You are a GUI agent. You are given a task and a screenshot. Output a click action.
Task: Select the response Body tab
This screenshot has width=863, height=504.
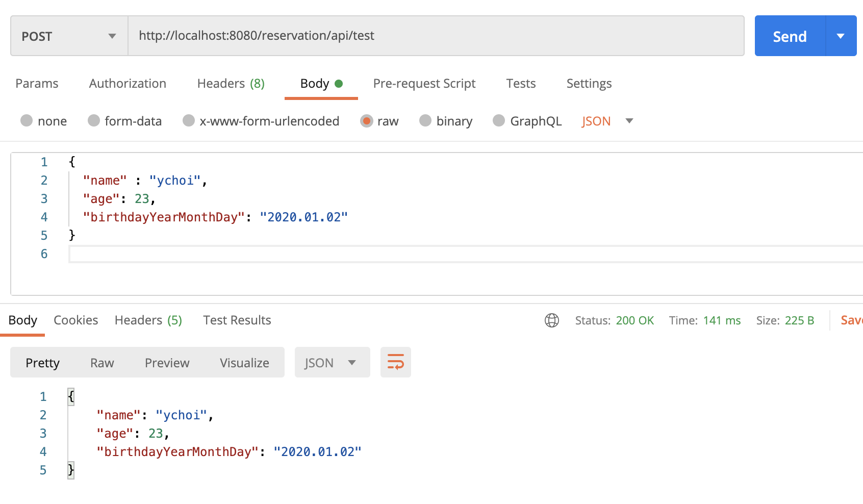click(x=23, y=320)
